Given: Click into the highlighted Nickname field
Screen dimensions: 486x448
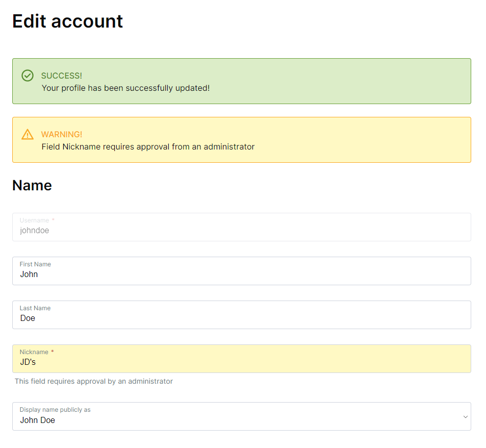Looking at the screenshot, I should 241,359.
